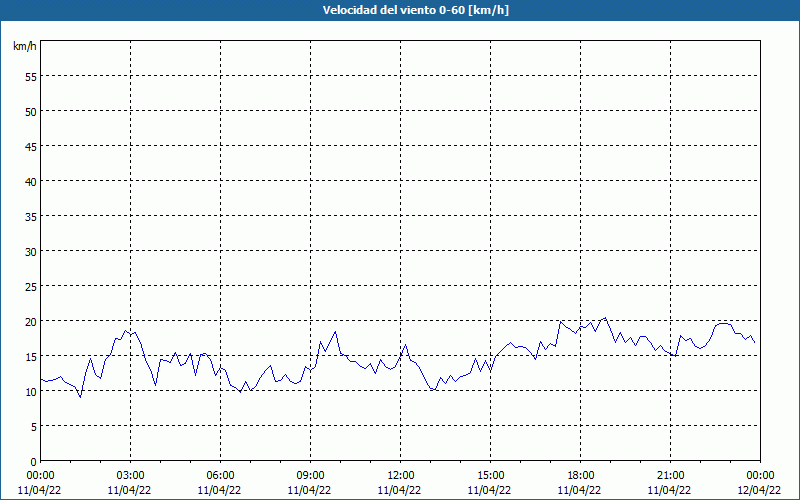Click the 12:00 time axis label
Viewport: 800px width, 500px height.
(401, 476)
